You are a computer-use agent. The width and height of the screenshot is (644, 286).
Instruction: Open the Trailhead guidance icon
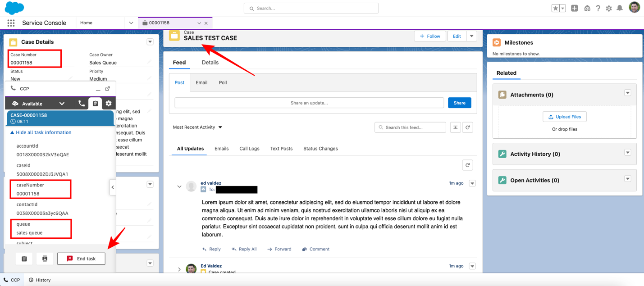point(587,8)
